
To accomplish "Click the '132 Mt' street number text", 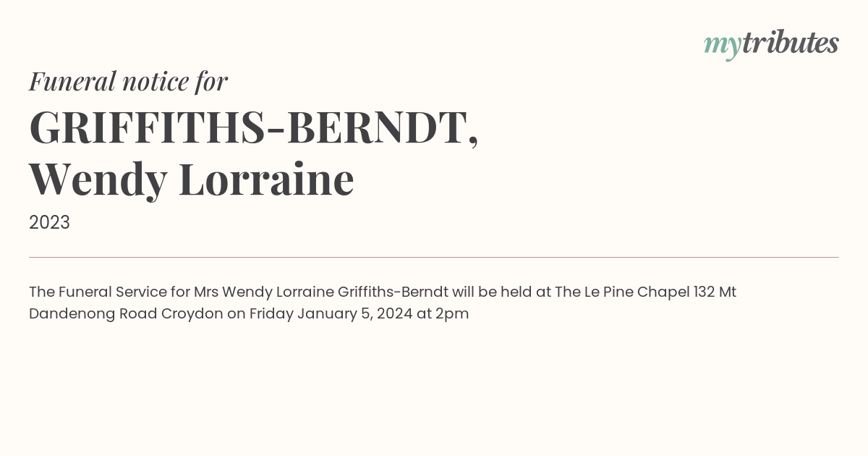I will point(715,292).
